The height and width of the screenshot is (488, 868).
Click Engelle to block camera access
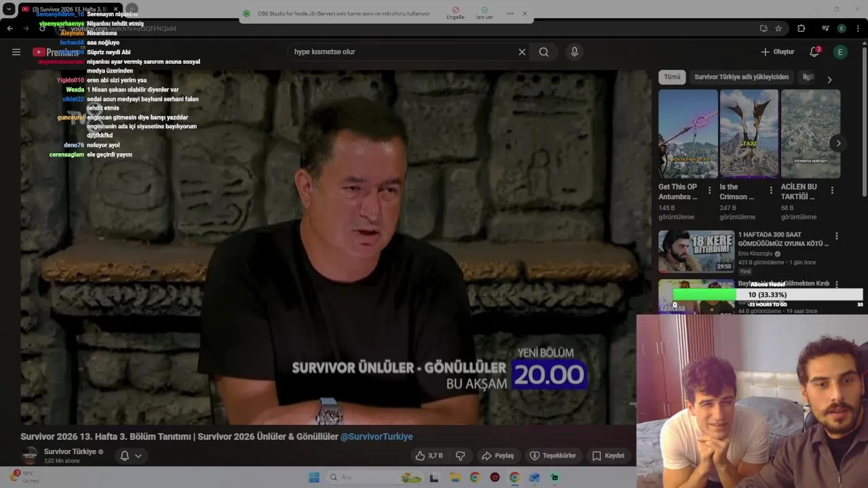click(x=456, y=14)
